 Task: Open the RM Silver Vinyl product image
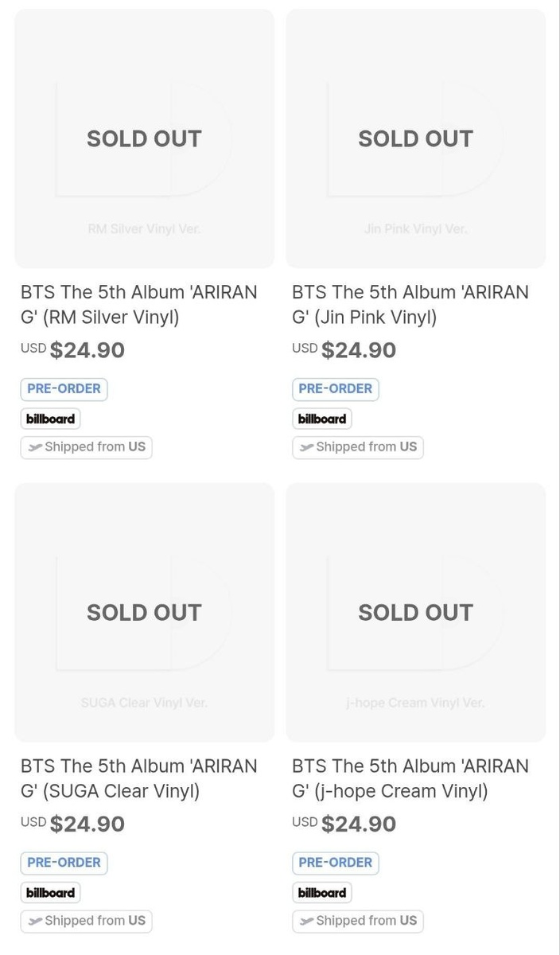click(144, 138)
